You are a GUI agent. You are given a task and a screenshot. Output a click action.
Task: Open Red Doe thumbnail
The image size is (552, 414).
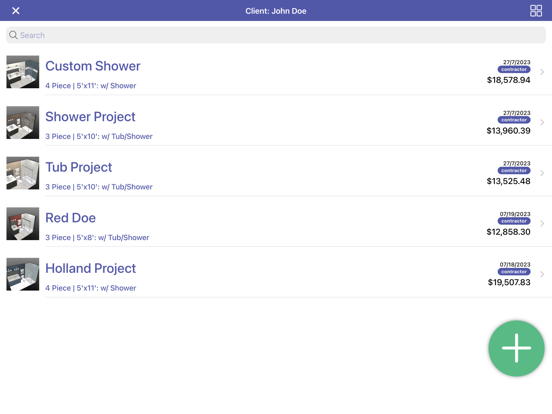click(23, 224)
